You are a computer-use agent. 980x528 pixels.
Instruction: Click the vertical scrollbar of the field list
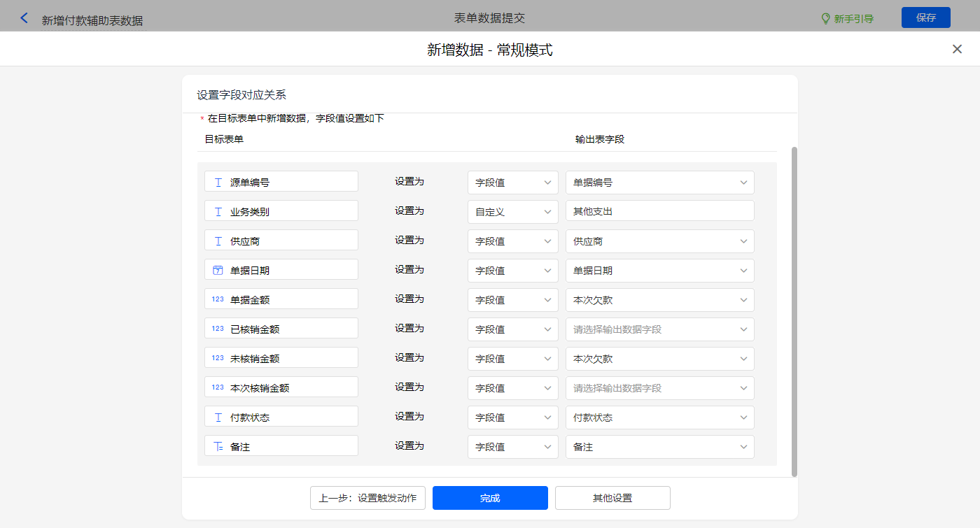794,311
